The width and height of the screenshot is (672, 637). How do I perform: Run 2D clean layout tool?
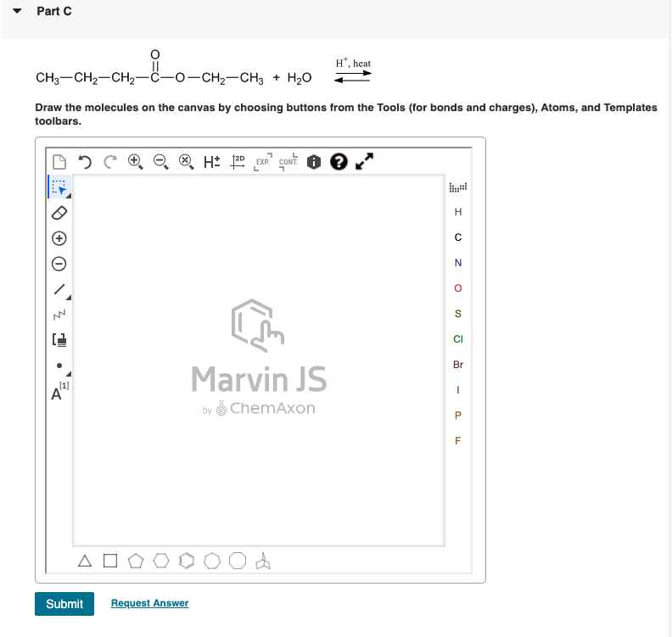[238, 162]
